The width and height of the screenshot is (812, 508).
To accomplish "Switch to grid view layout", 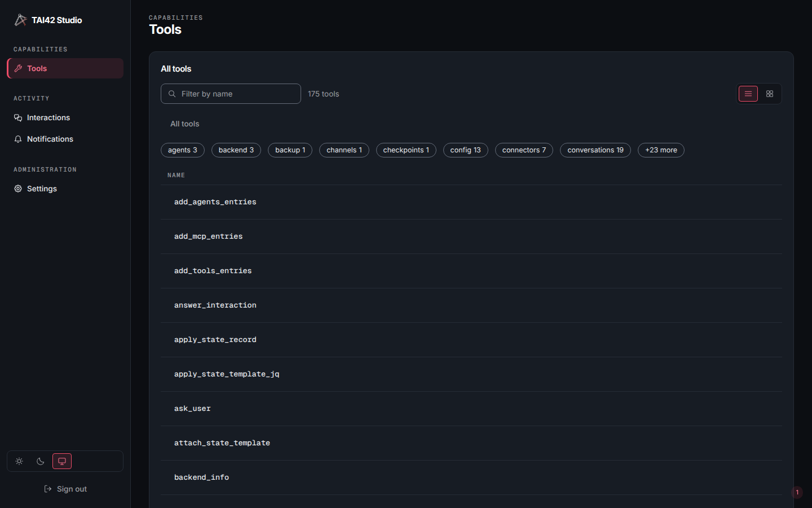I will pos(770,94).
